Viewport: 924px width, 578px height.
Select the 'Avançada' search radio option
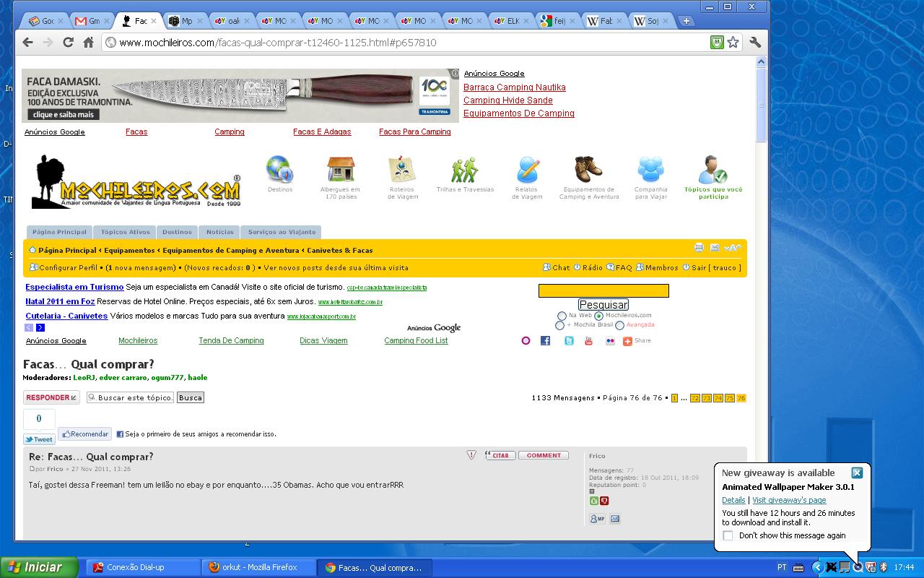point(620,325)
